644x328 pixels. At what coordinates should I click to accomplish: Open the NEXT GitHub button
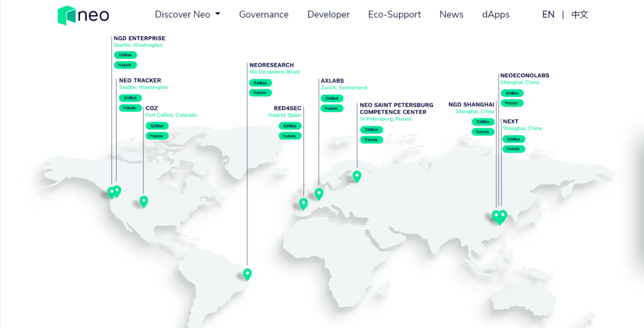tap(514, 139)
